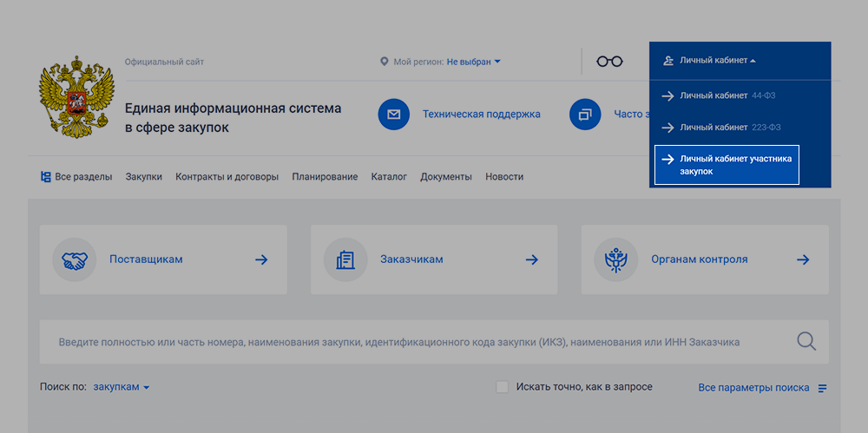
Task: Click the Russian coat of arms logo
Action: pyautogui.click(x=76, y=97)
